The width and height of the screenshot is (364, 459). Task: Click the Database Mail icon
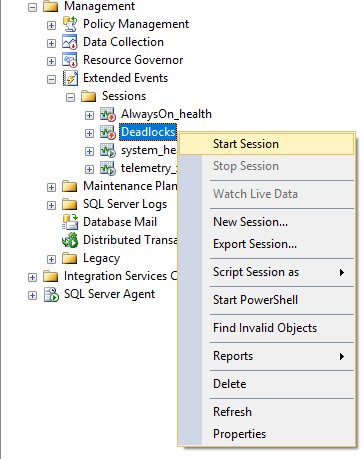(x=70, y=222)
